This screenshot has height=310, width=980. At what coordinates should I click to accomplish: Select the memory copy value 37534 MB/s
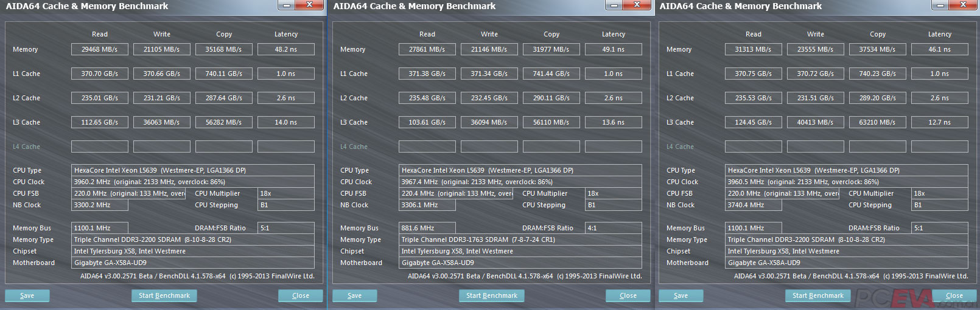[878, 49]
